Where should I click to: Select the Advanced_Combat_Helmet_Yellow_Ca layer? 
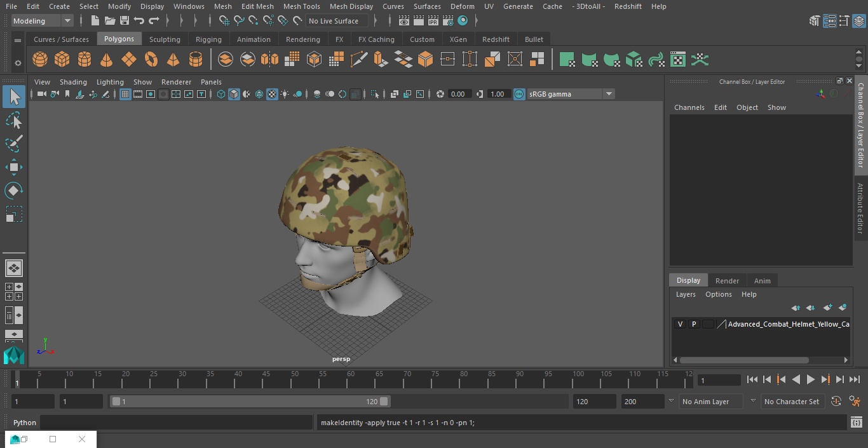(788, 324)
